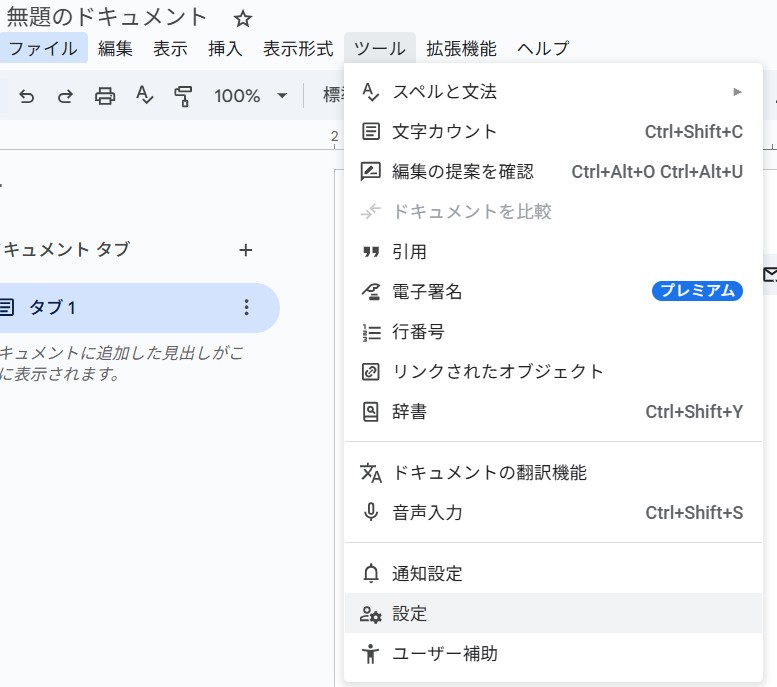Click the プレミアム badge
This screenshot has height=687, width=777.
pos(697,290)
